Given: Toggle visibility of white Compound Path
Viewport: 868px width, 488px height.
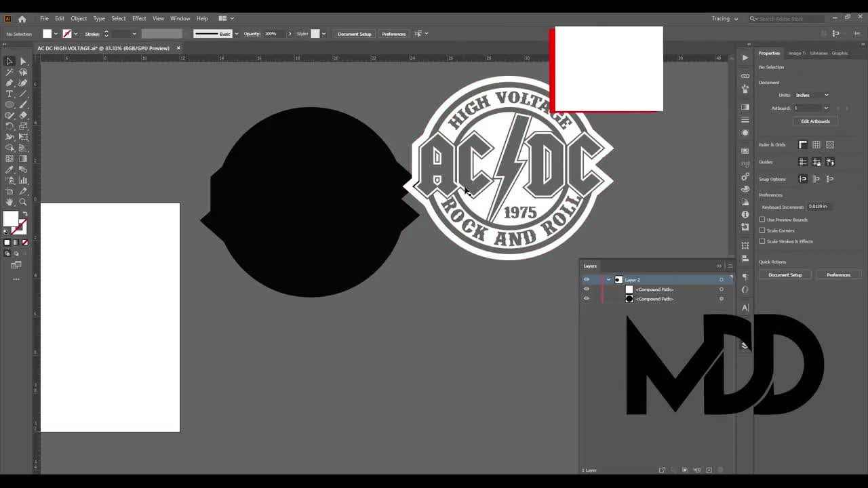Looking at the screenshot, I should pos(587,289).
